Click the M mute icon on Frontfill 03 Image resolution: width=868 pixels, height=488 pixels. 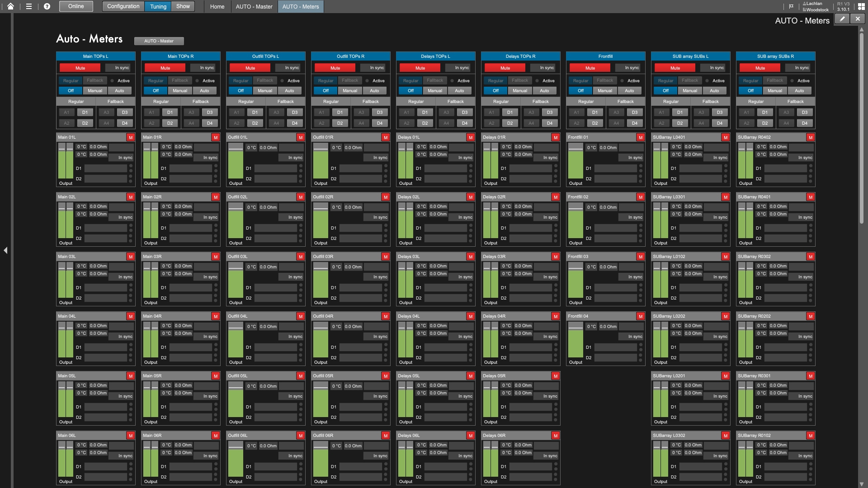click(x=640, y=257)
